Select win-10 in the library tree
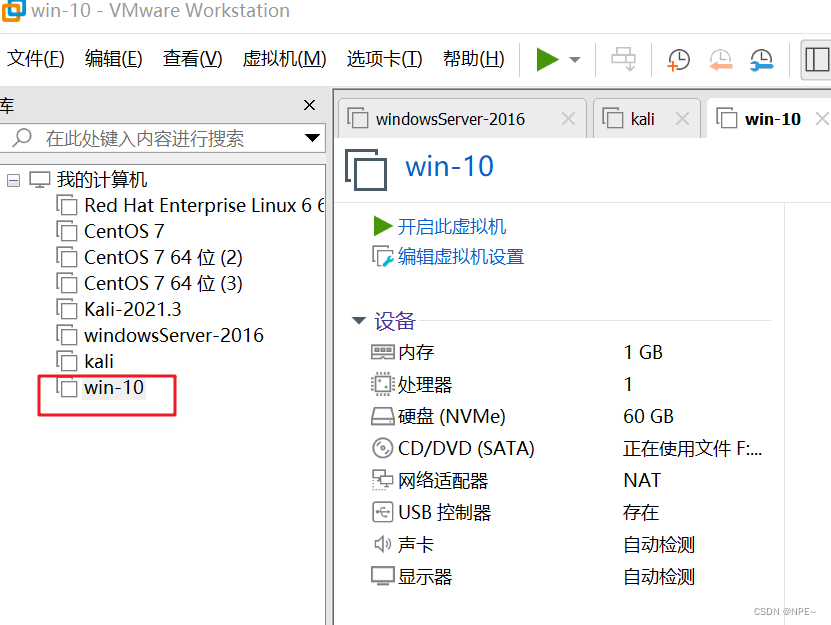Image resolution: width=831 pixels, height=625 pixels. [114, 388]
